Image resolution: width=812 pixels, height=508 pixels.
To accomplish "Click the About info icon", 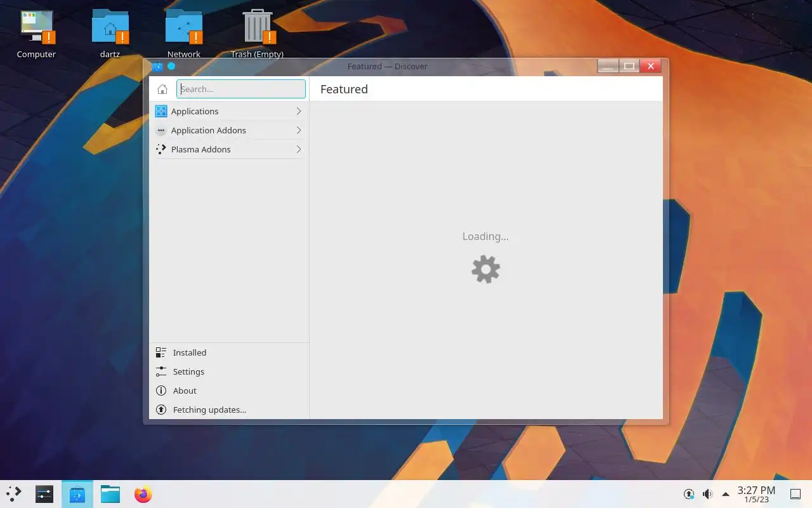I will click(161, 391).
